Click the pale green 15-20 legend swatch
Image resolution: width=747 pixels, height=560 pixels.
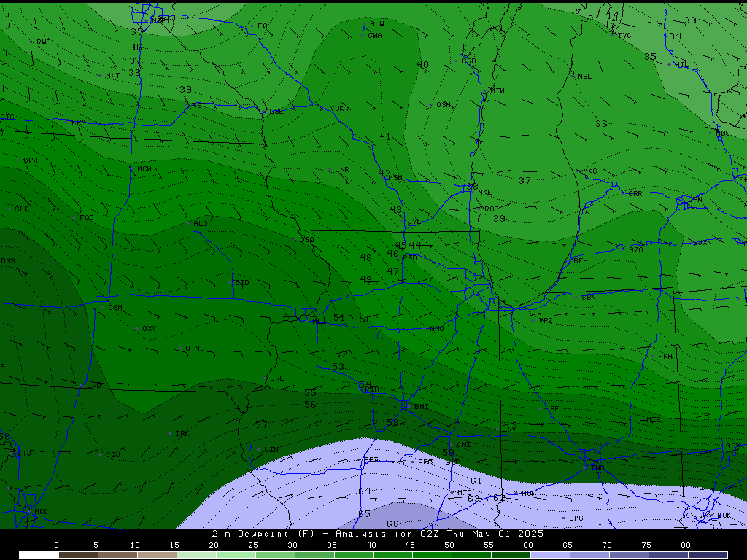click(x=196, y=555)
